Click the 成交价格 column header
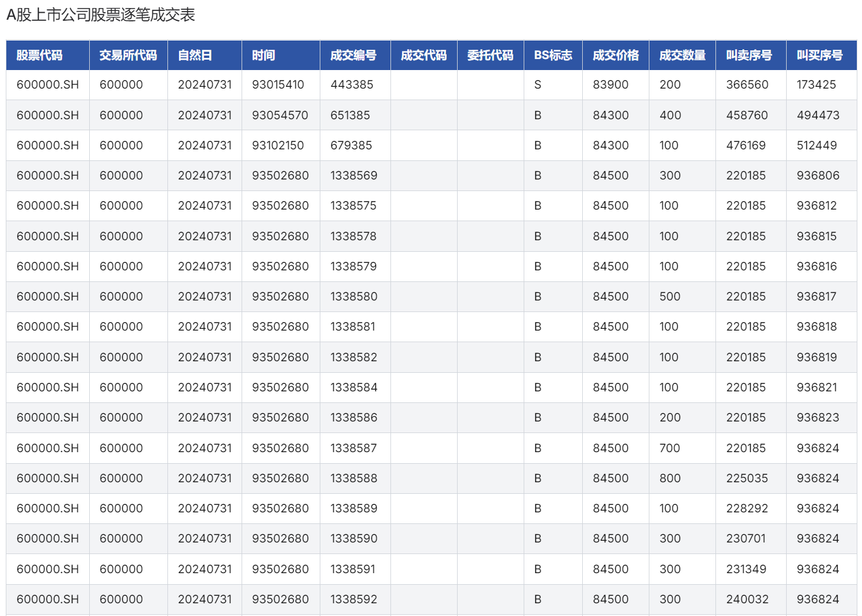This screenshot has height=616, width=862. [x=616, y=55]
